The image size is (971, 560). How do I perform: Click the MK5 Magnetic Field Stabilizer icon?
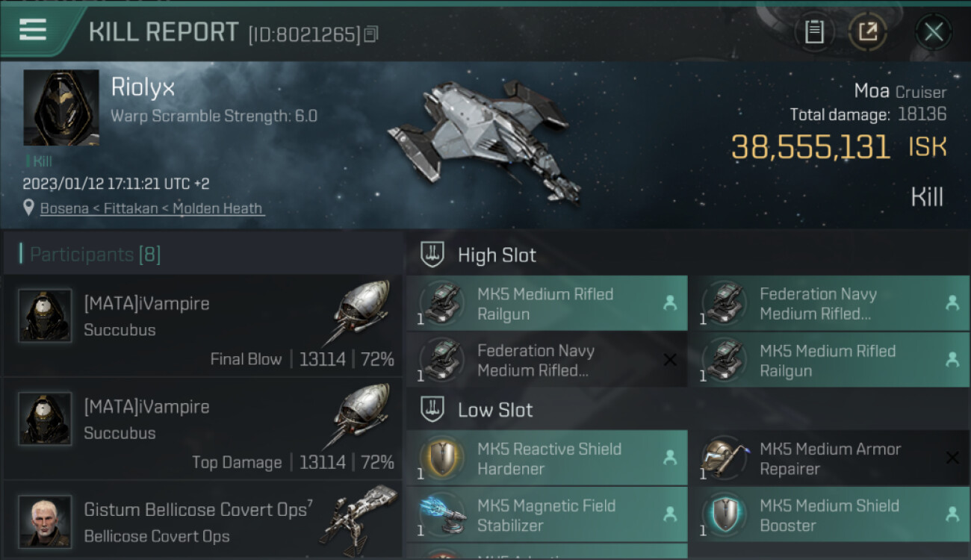pyautogui.click(x=442, y=515)
